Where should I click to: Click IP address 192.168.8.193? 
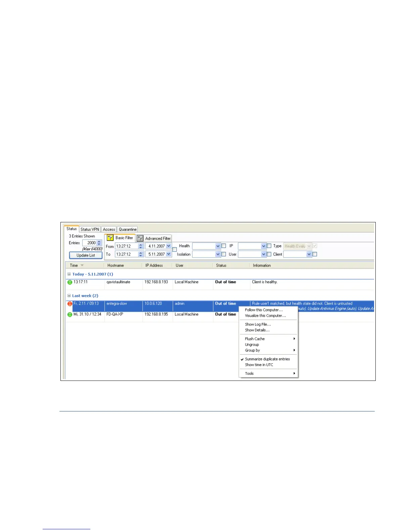point(156,282)
